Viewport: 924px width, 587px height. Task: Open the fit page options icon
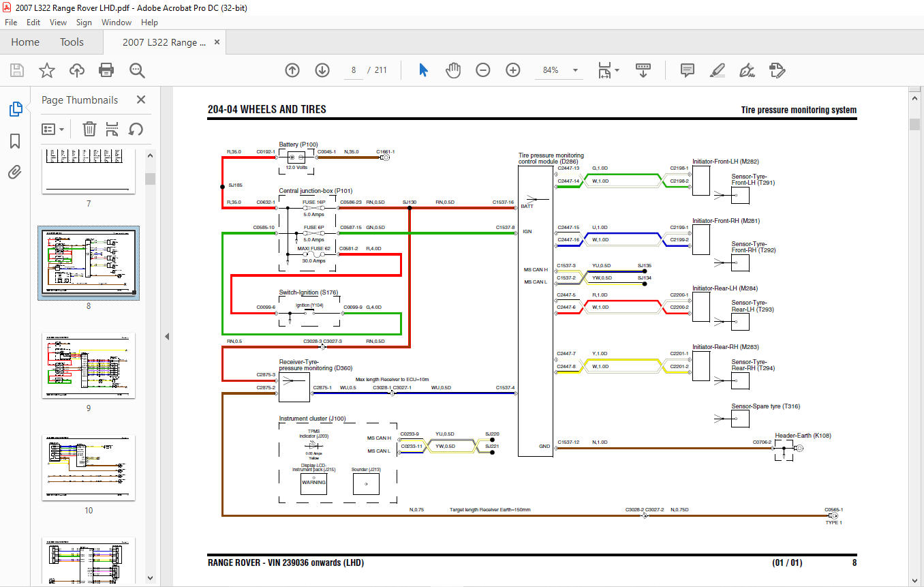tap(608, 70)
